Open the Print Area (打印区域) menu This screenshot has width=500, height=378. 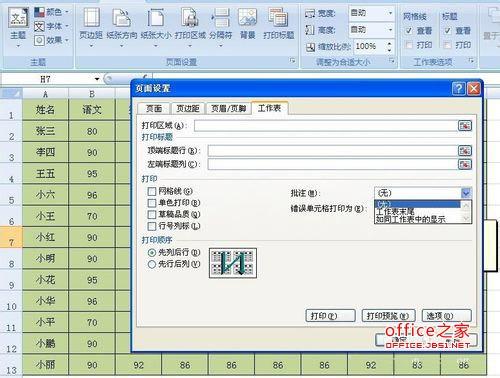point(190,27)
